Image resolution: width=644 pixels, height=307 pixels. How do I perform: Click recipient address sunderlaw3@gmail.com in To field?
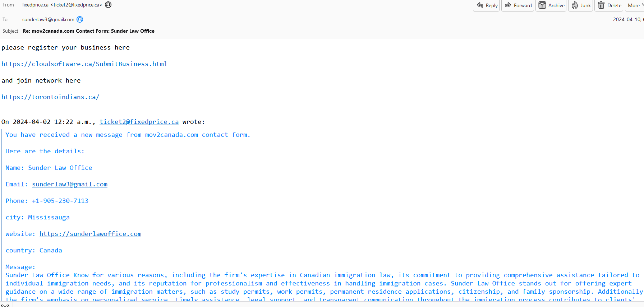(x=48, y=19)
